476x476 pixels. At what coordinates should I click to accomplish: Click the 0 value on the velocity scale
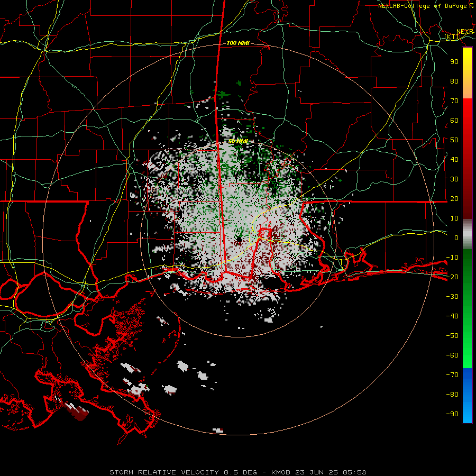[456, 237]
